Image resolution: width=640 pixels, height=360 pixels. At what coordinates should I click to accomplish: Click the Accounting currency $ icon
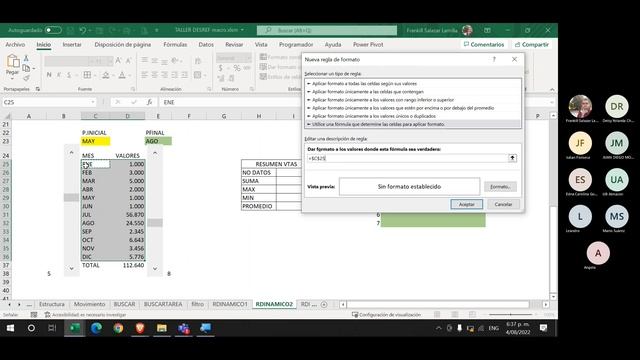[220, 68]
